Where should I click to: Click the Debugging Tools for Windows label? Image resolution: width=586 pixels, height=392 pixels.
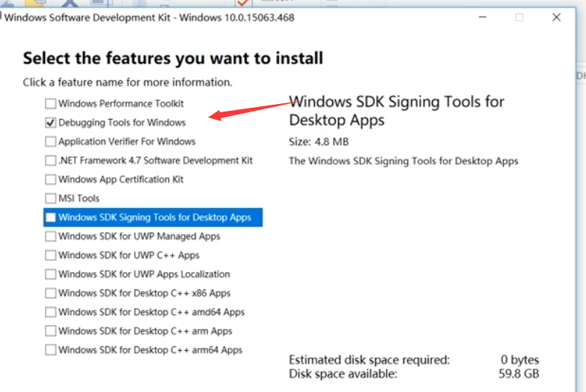click(x=122, y=123)
